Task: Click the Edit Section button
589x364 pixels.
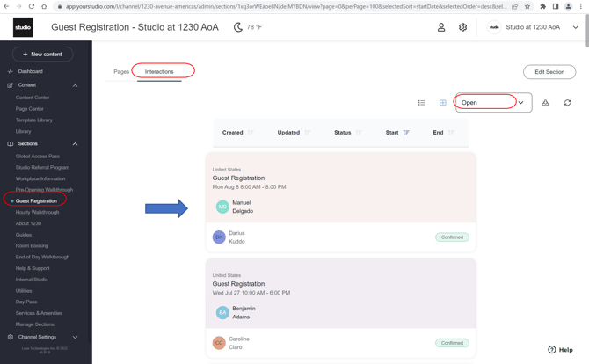Action: [x=549, y=72]
